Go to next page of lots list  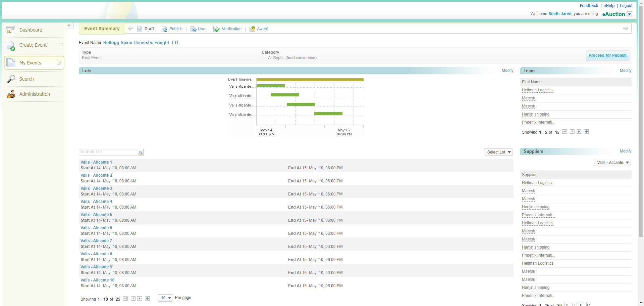point(140,299)
